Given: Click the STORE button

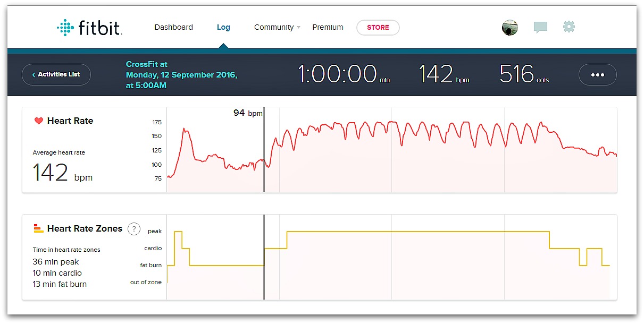Looking at the screenshot, I should click(378, 28).
